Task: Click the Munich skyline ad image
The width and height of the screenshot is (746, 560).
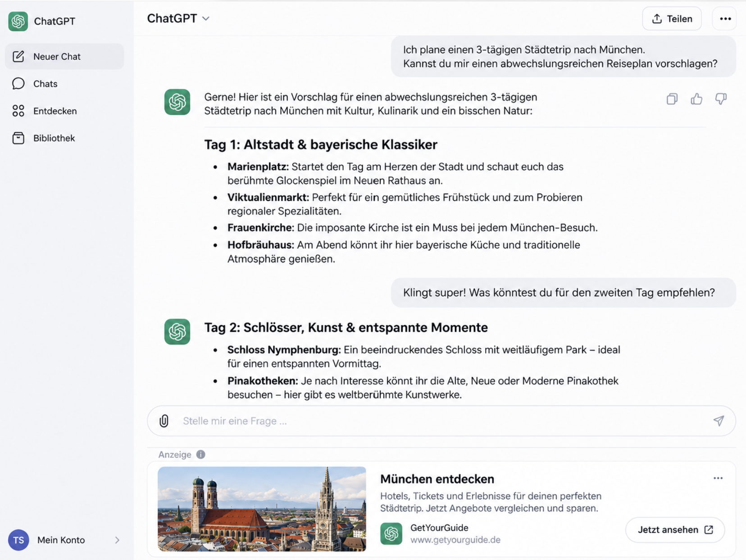Action: (x=262, y=509)
